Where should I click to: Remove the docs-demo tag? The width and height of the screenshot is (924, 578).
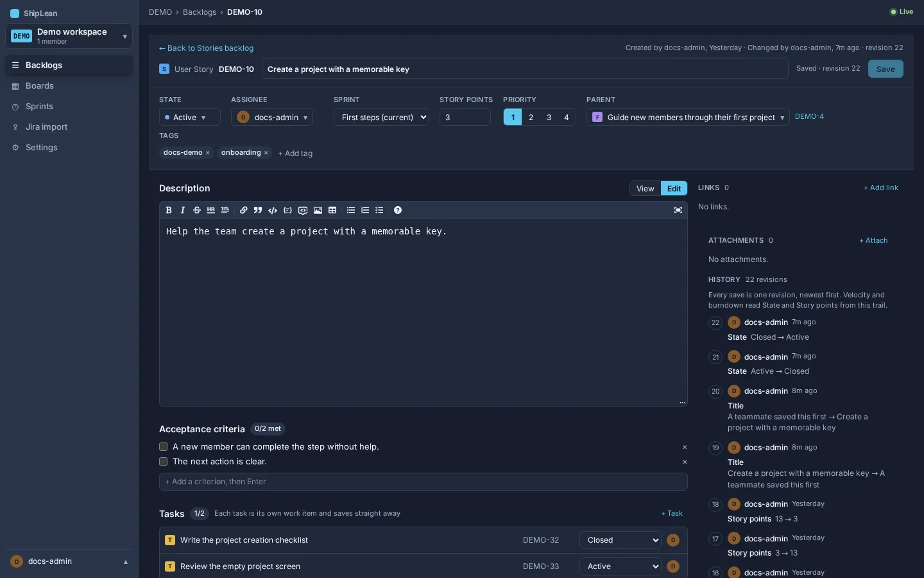208,153
